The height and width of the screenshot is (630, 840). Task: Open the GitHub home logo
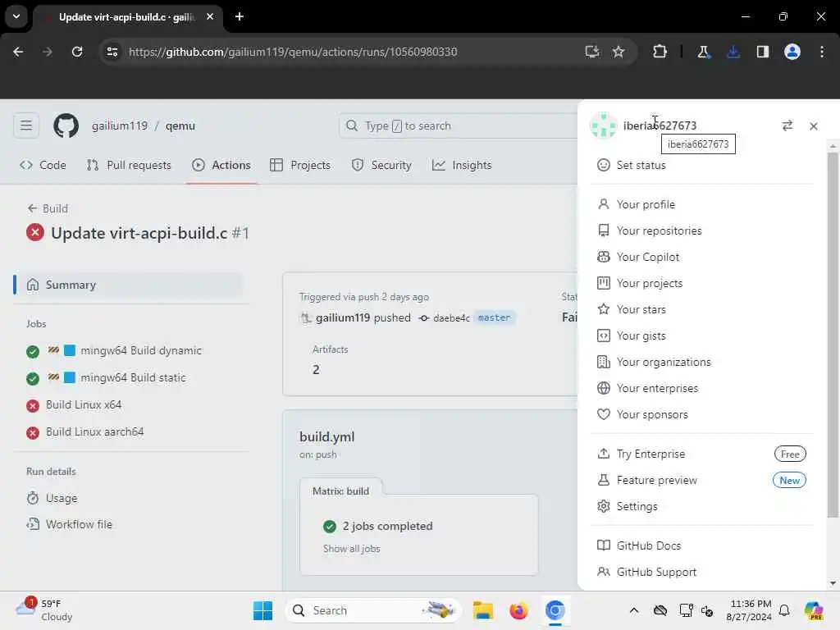click(x=66, y=126)
